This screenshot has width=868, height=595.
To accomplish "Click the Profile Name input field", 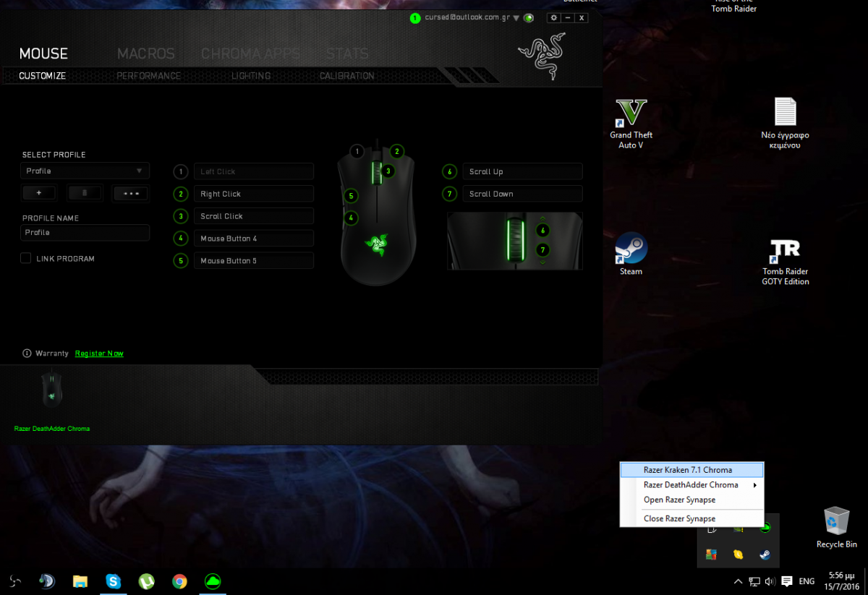I will [85, 232].
